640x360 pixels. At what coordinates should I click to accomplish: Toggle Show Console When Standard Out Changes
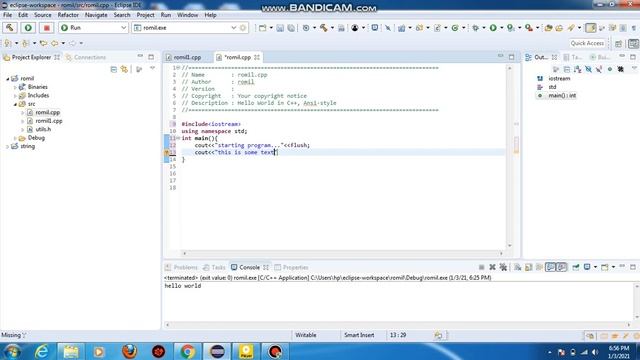[x=550, y=267]
